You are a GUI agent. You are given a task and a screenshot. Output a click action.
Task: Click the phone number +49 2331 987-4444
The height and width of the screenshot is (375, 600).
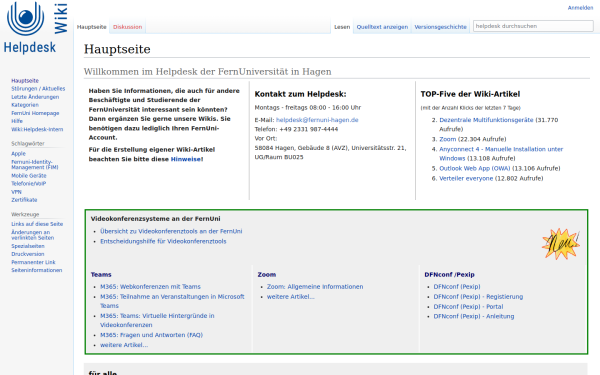309,129
